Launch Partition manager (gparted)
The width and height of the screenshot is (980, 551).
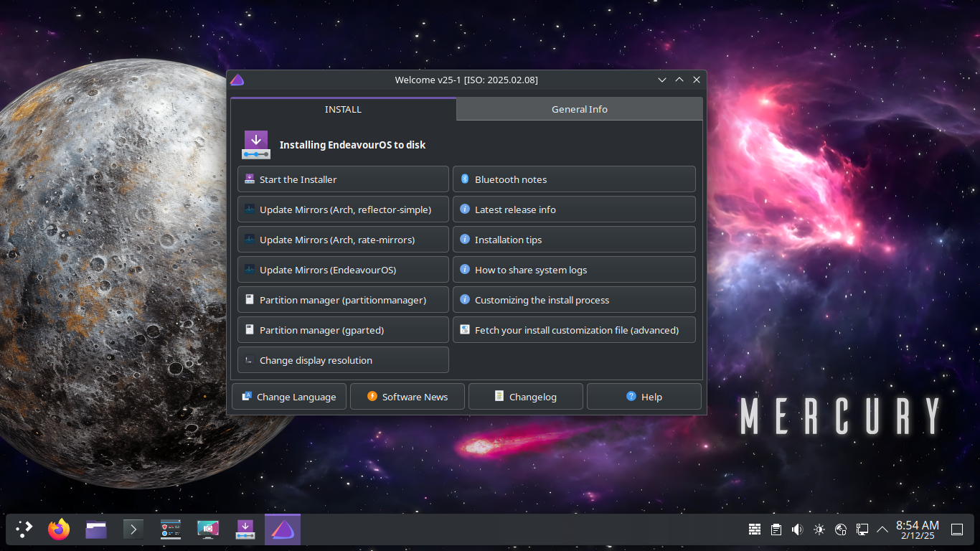(x=343, y=330)
